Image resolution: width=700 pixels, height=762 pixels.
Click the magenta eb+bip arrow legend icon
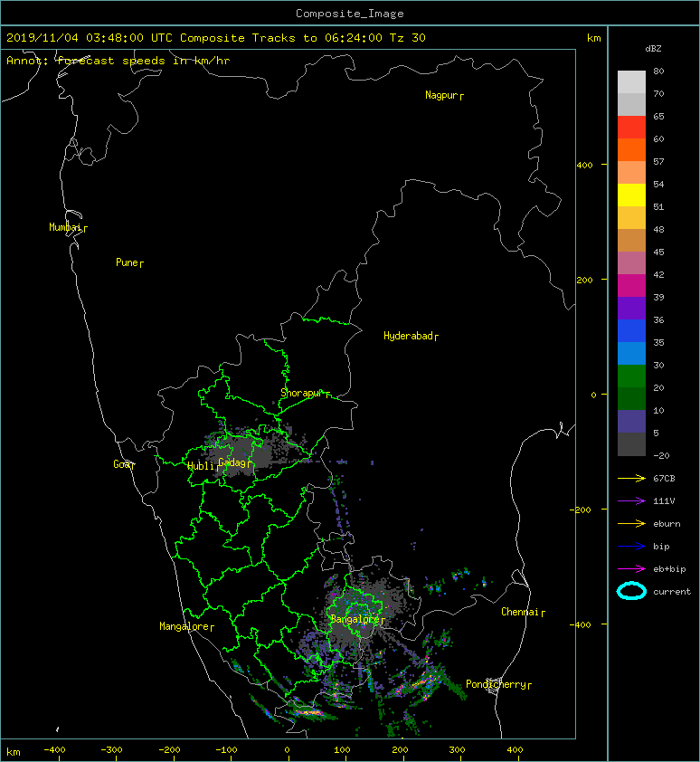pyautogui.click(x=631, y=569)
